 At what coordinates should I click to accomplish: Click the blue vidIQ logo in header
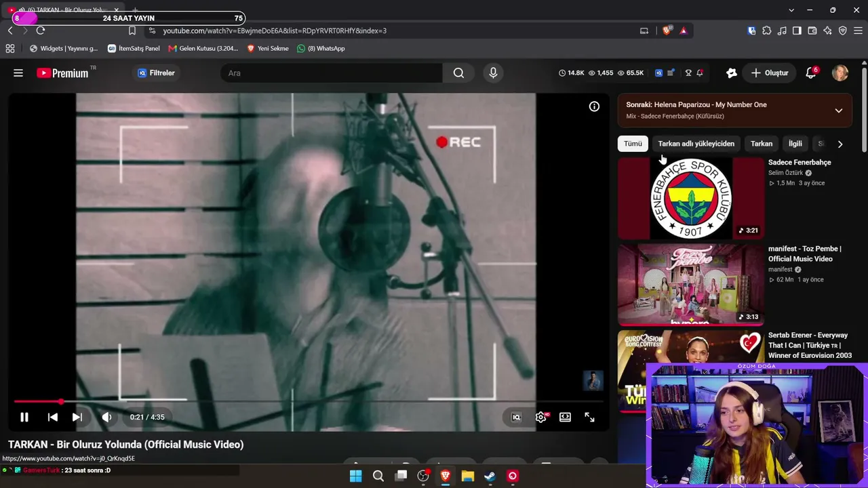pos(658,73)
